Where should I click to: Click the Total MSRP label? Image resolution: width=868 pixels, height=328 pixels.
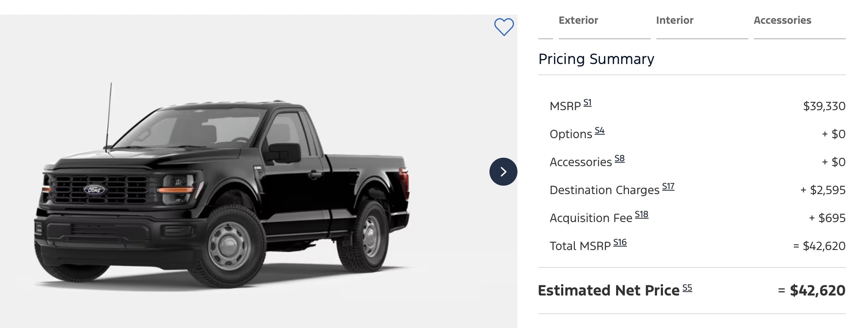tap(580, 246)
